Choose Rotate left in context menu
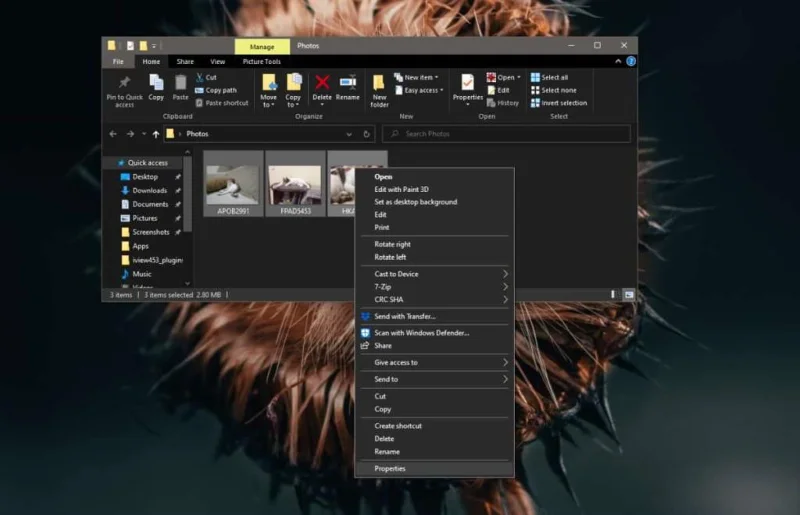800x515 pixels. click(435, 257)
